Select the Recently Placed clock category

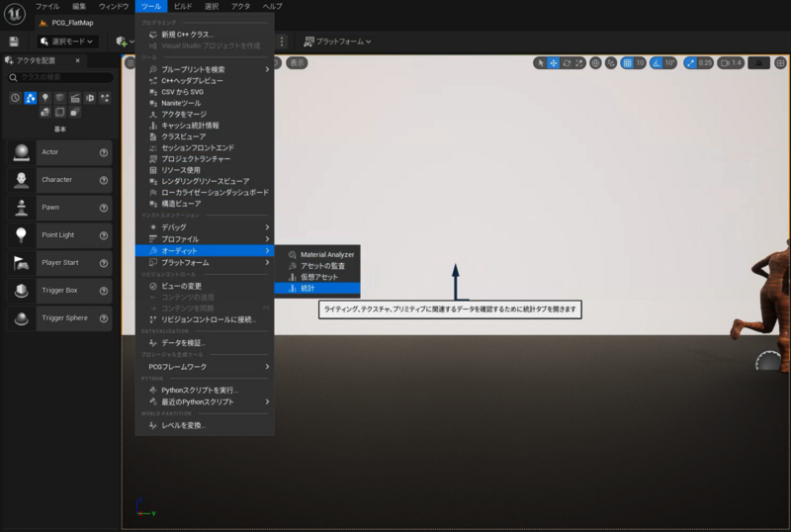click(x=15, y=98)
